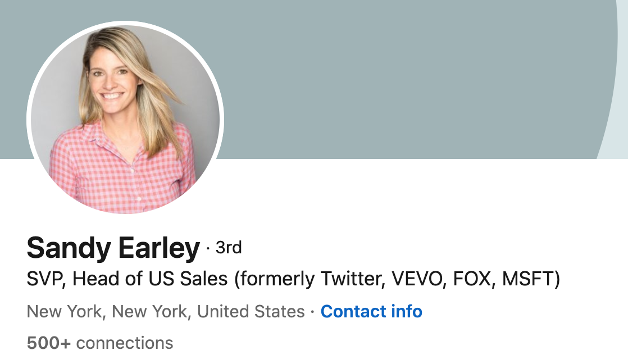Viewport: 628px width, 364px height.
Task: Click the word connections below the location
Action: (x=125, y=343)
